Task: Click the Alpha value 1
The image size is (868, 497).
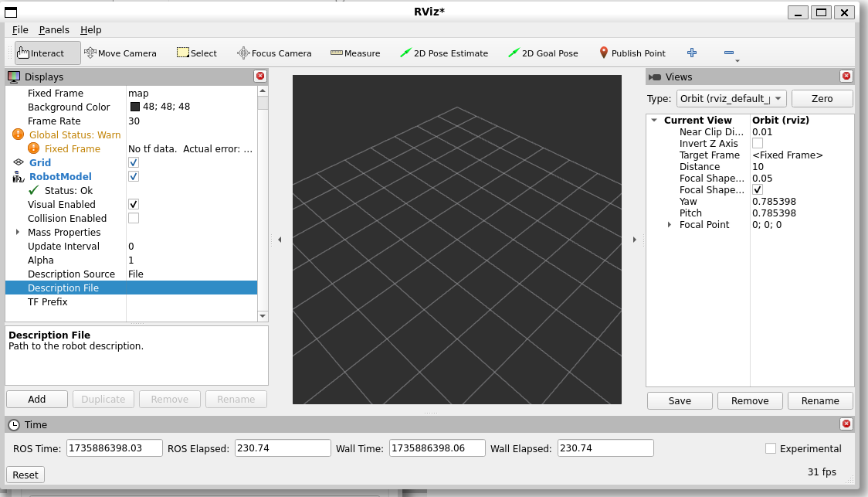Action: [131, 260]
